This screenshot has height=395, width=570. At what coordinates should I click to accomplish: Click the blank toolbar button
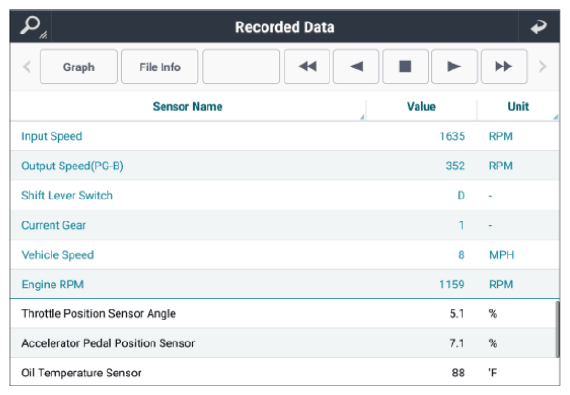coord(241,66)
